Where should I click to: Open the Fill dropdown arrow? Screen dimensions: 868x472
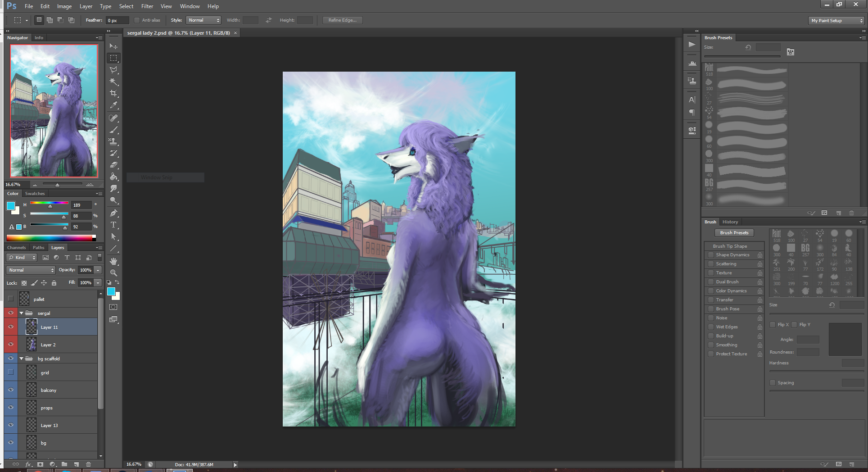pos(98,283)
